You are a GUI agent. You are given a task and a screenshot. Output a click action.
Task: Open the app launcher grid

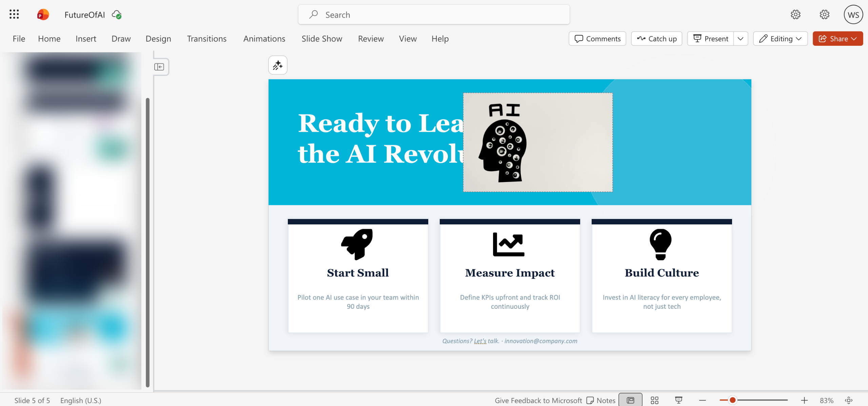point(14,14)
